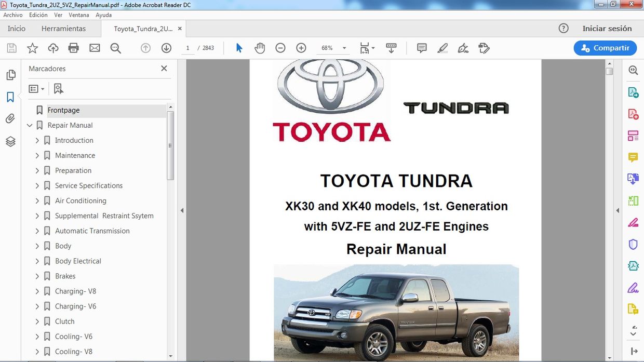Choose the Selection arrow tool

(239, 48)
